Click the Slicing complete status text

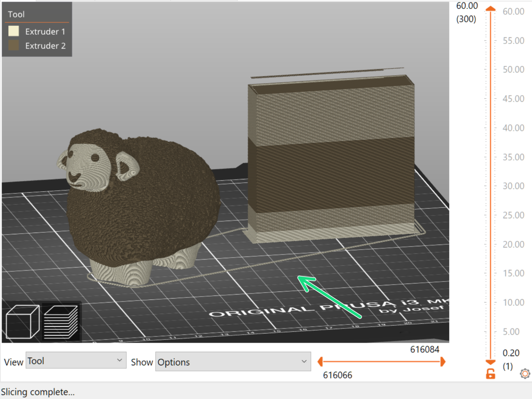(x=38, y=392)
